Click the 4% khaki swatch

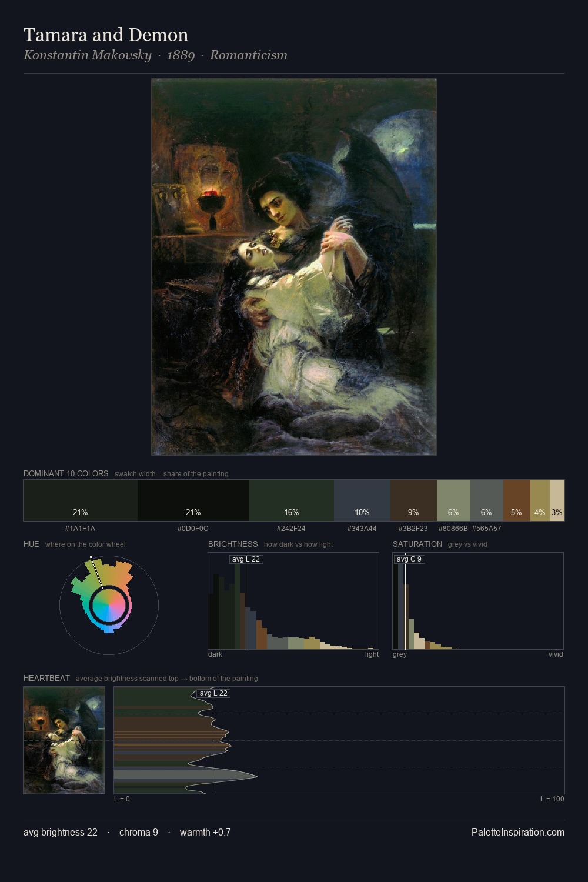click(540, 500)
